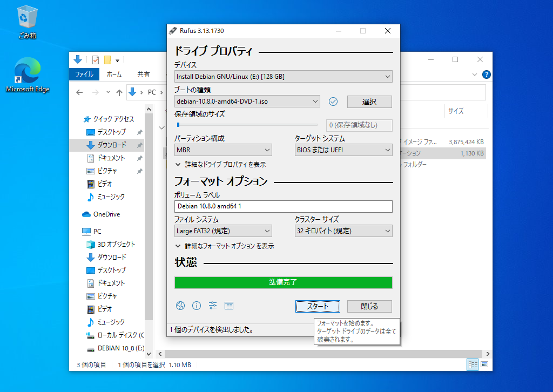Click the ISO checksum checkmark icon
This screenshot has height=392, width=553.
click(x=333, y=102)
